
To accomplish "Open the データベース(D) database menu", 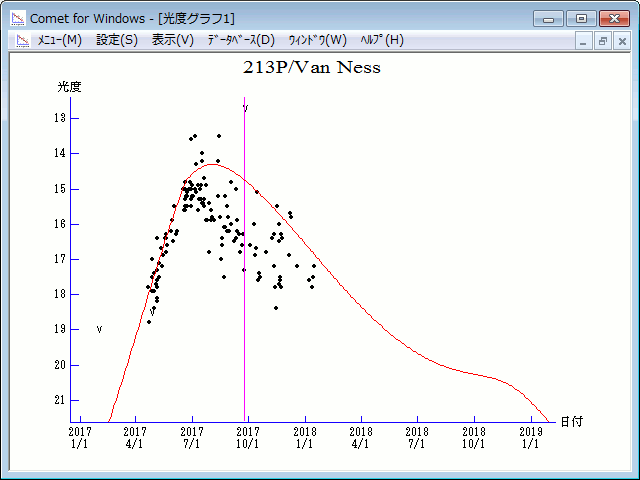I will coord(240,40).
